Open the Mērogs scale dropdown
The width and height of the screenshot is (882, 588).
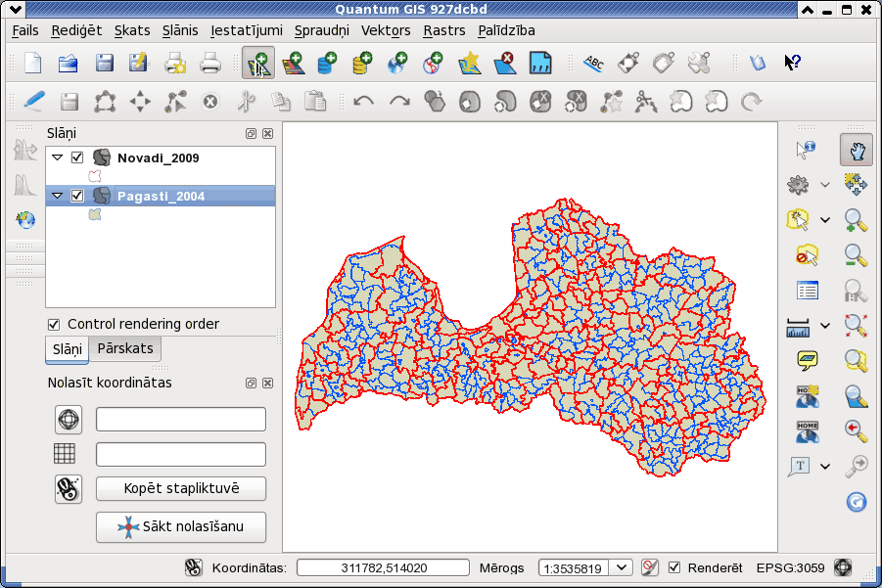click(x=622, y=567)
